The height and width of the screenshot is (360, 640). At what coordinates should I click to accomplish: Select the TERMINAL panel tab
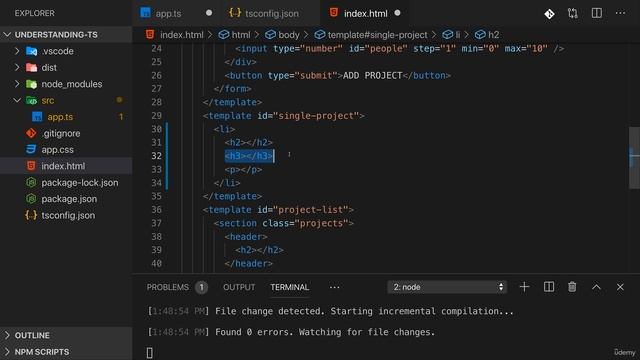[x=289, y=287]
